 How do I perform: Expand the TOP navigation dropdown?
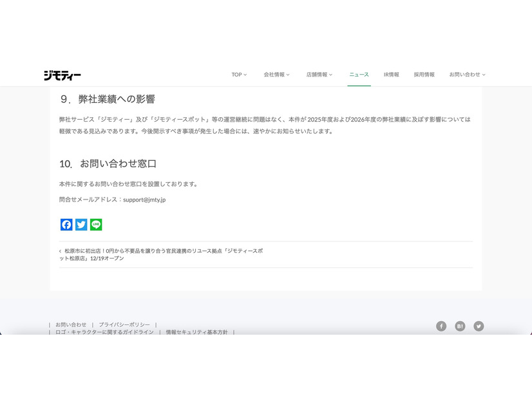(239, 75)
